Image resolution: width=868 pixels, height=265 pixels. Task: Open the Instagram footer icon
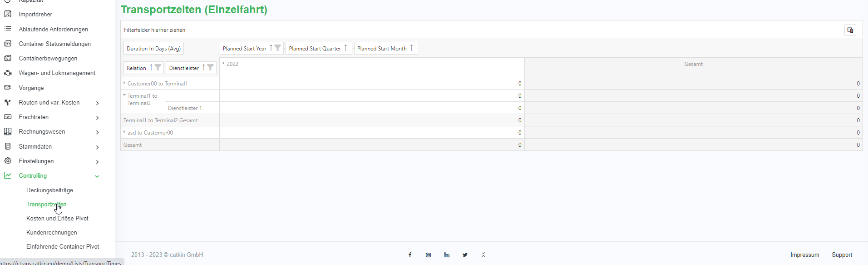[x=428, y=255]
